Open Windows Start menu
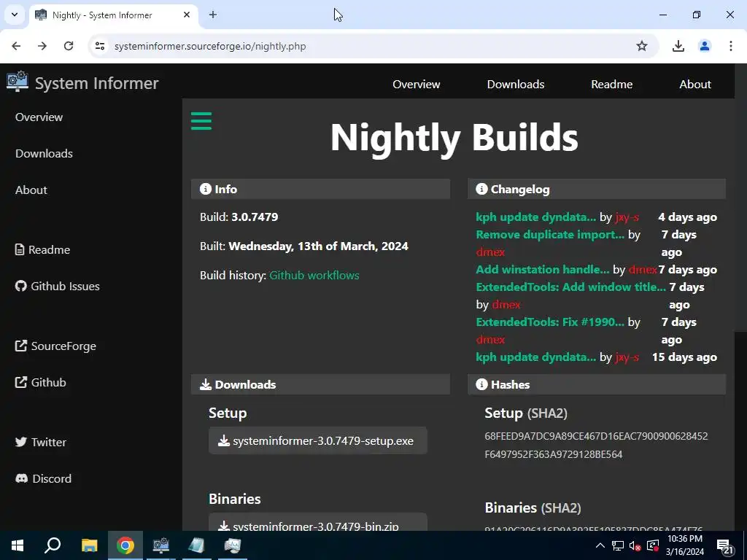This screenshot has height=560, width=747. [x=18, y=545]
